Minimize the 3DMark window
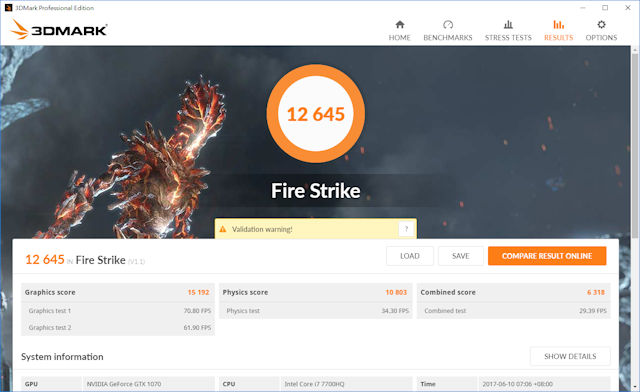The image size is (640, 392). coord(582,8)
